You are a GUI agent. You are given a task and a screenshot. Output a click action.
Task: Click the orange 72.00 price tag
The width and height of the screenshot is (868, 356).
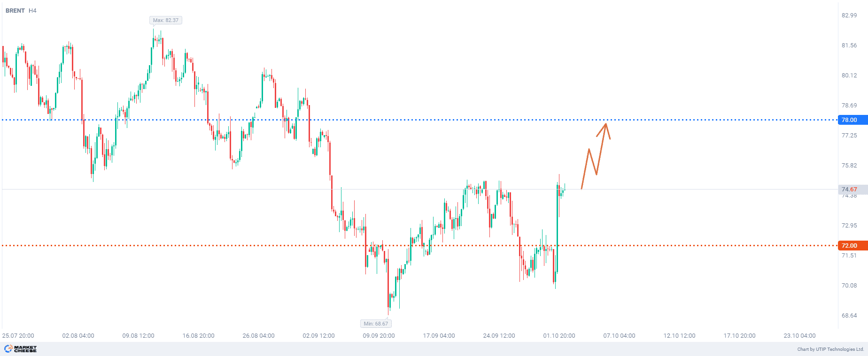850,245
